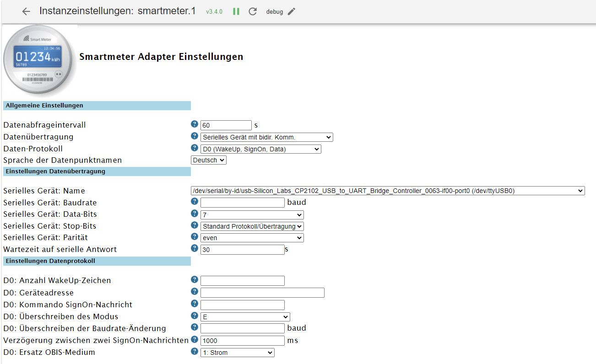Click Wartezeit auf serielle Antwort input field

tap(243, 250)
